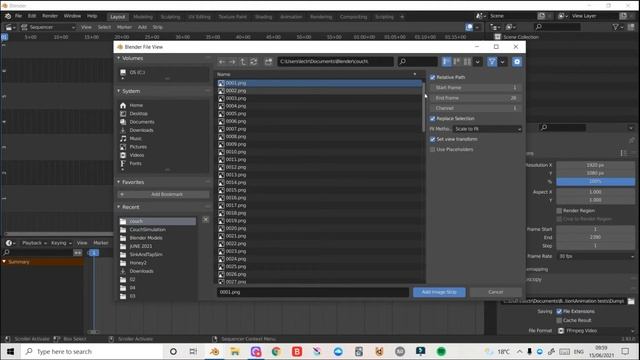The width and height of the screenshot is (640, 360).
Task: Browse output path folder icon in properties
Action: click(631, 301)
